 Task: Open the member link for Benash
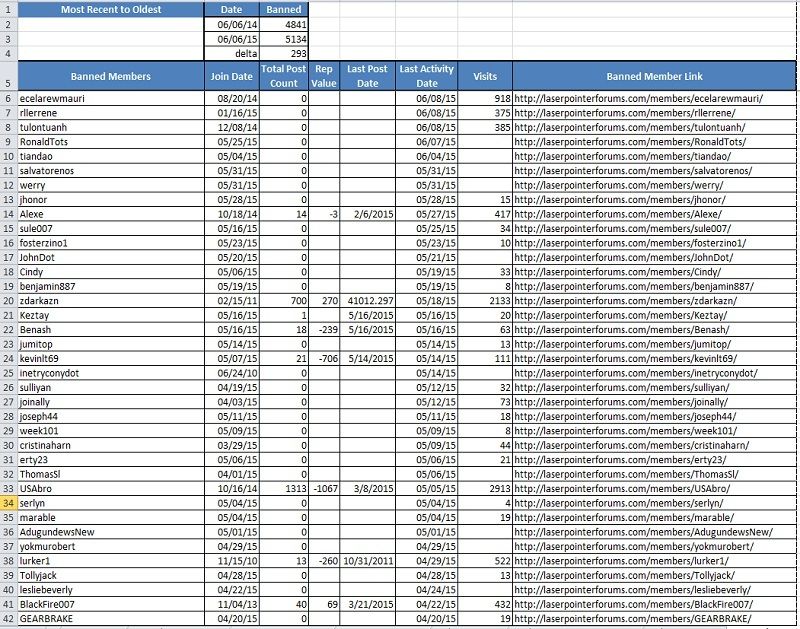pos(621,330)
